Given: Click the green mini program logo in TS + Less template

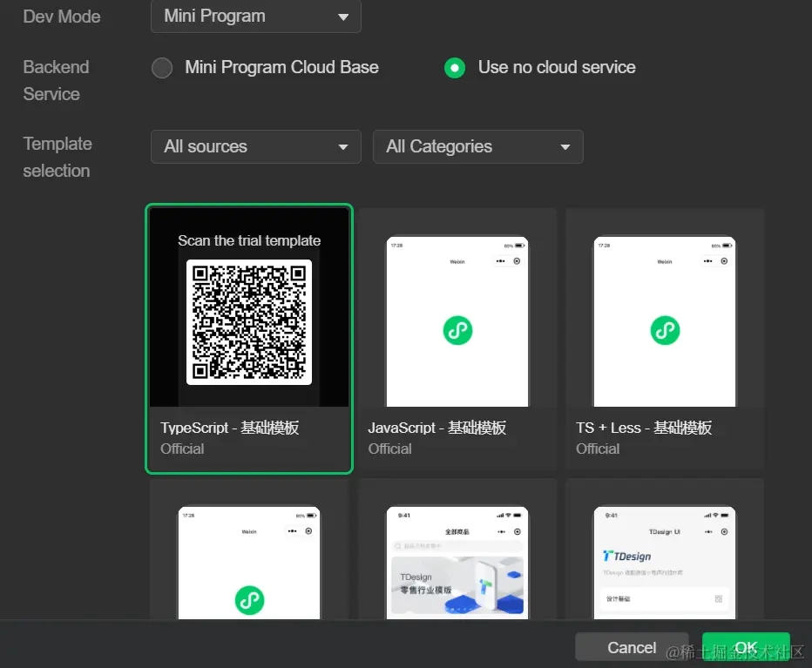Looking at the screenshot, I should (665, 330).
